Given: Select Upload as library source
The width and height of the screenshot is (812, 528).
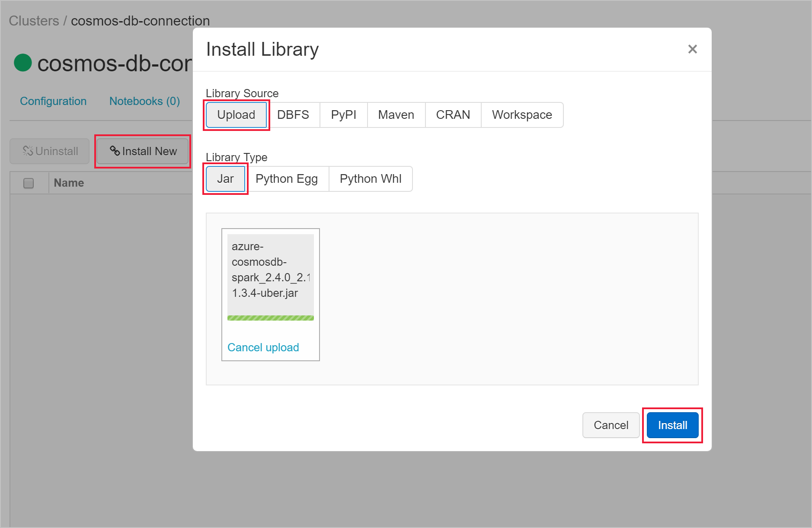Looking at the screenshot, I should click(x=236, y=115).
